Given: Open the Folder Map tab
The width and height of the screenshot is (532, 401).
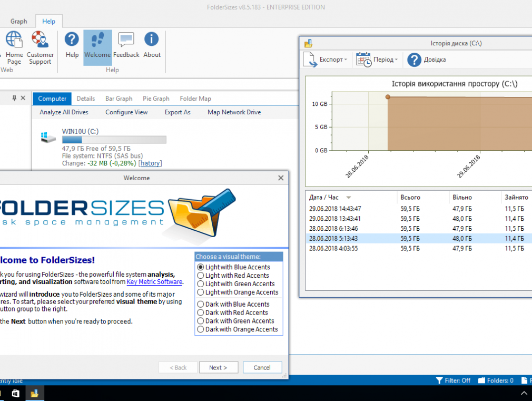Looking at the screenshot, I should (x=195, y=99).
